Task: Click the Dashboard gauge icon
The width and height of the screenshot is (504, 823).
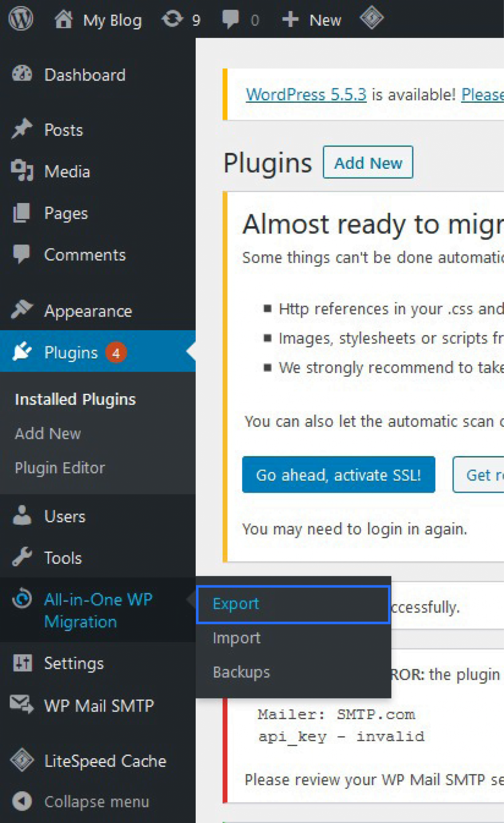Action: (x=22, y=74)
